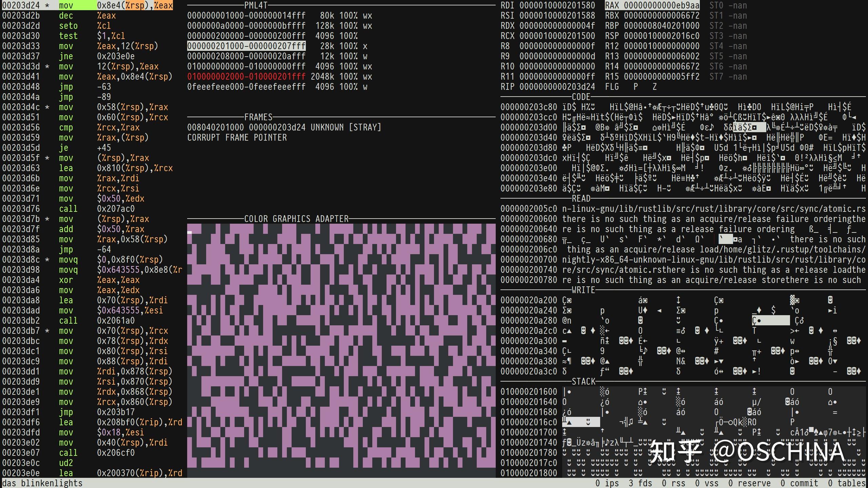Select the highlighted 000000201000-000000207fff memory range
868x488 pixels.
coord(246,46)
